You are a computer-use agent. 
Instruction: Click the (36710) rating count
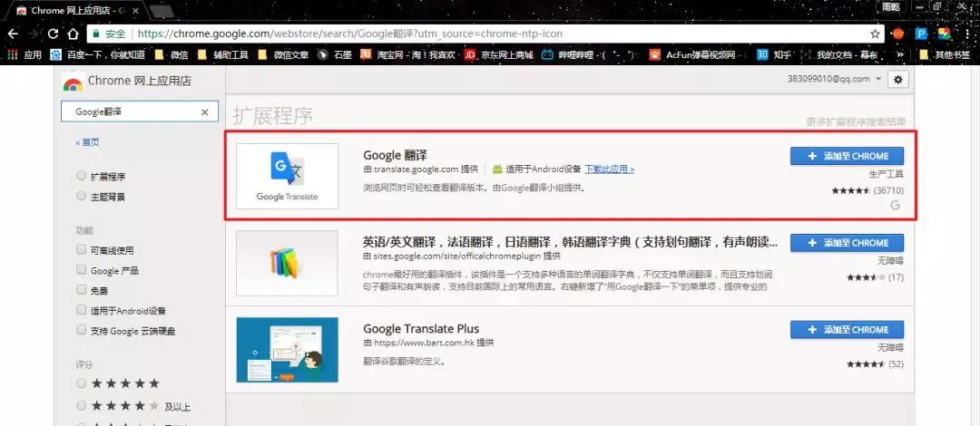pos(888,190)
